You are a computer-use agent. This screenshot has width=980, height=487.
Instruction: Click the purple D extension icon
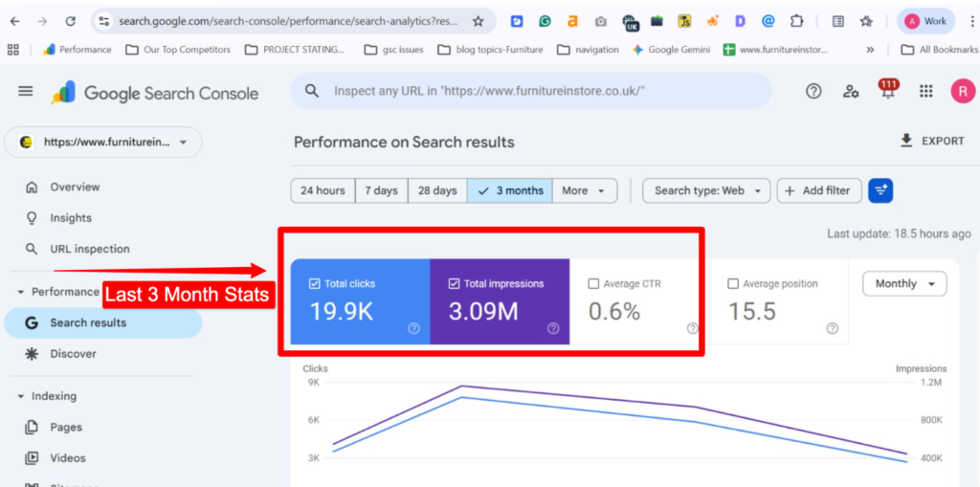click(741, 21)
